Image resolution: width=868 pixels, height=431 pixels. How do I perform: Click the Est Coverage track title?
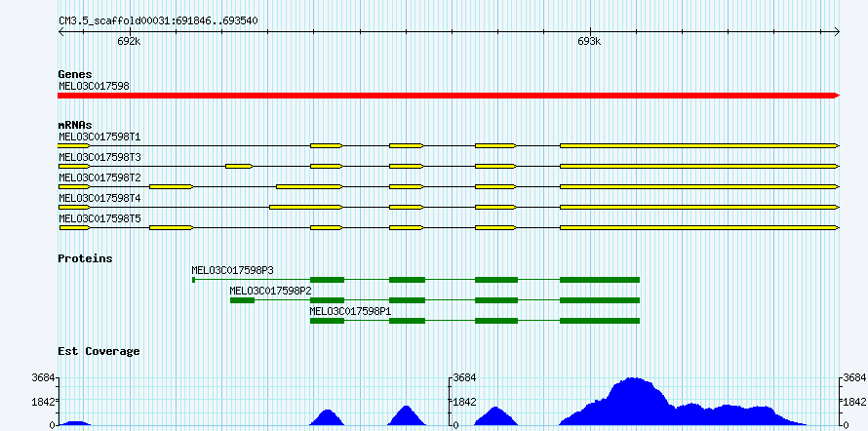(x=99, y=351)
